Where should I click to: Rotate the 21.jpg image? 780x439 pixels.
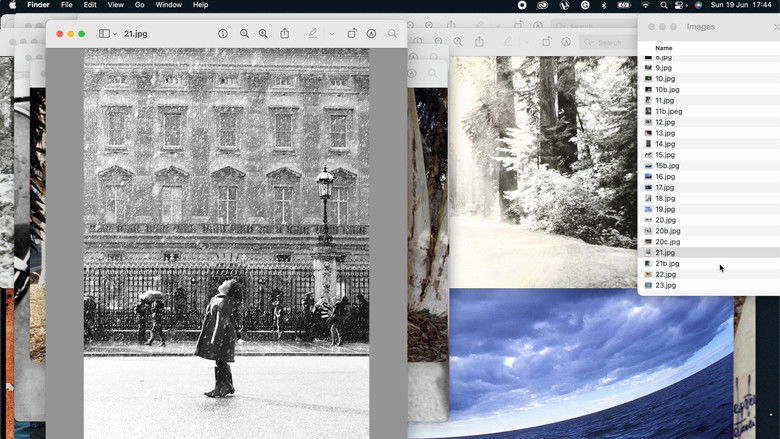[x=352, y=34]
